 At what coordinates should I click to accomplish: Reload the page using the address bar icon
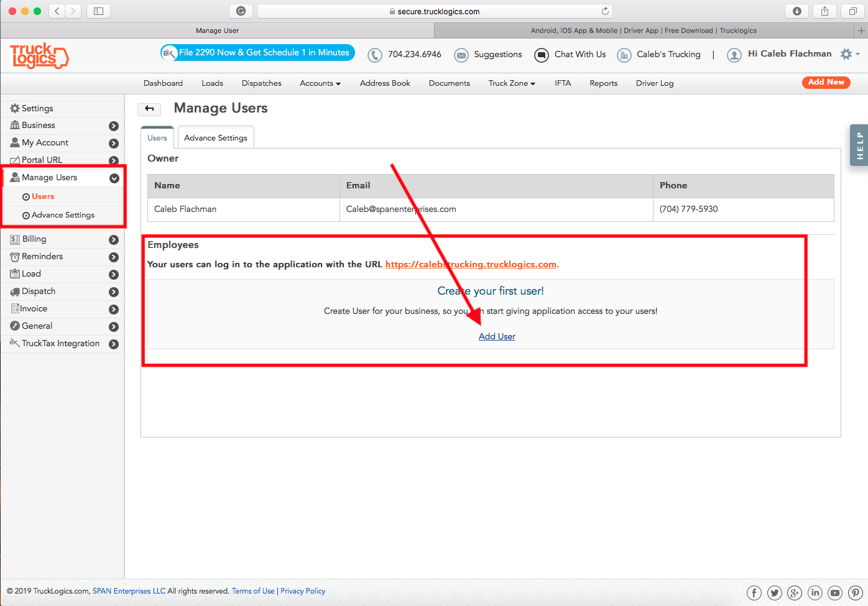[x=605, y=11]
